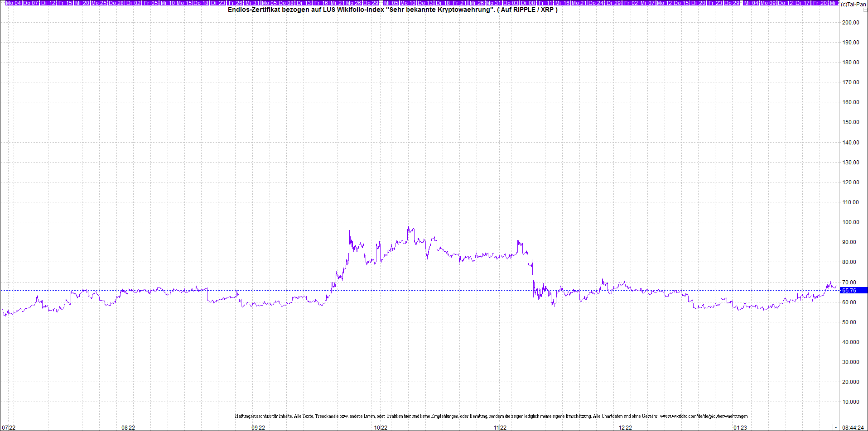Click the 'Mo 25' date header cell
Viewport: 868px width, 431px height.
(99, 3)
